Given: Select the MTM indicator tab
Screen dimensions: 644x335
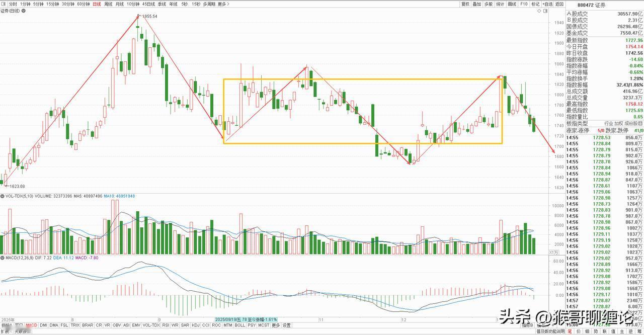Looking at the screenshot, I should pos(228,325).
